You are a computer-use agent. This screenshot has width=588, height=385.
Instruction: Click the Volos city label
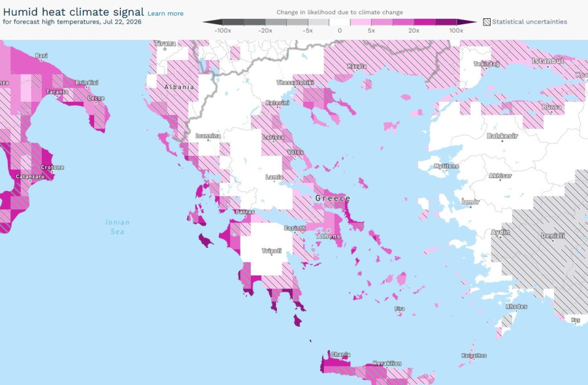[295, 152]
